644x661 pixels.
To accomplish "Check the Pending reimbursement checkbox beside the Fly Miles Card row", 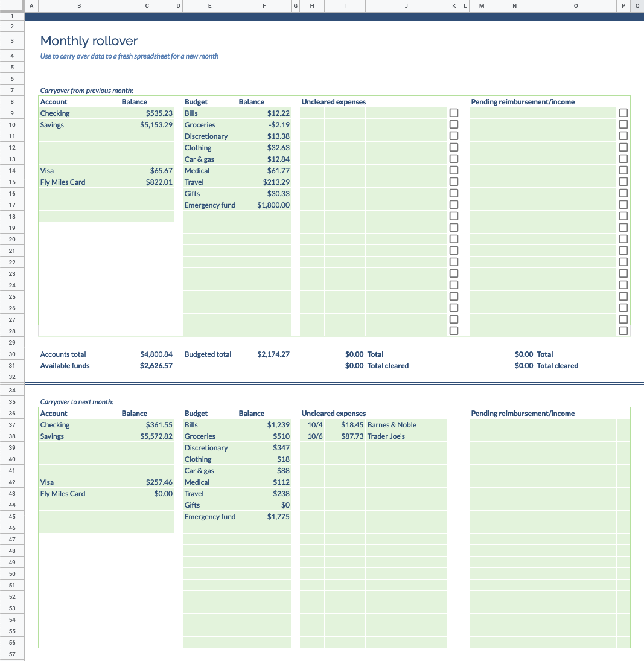I will 623,181.
